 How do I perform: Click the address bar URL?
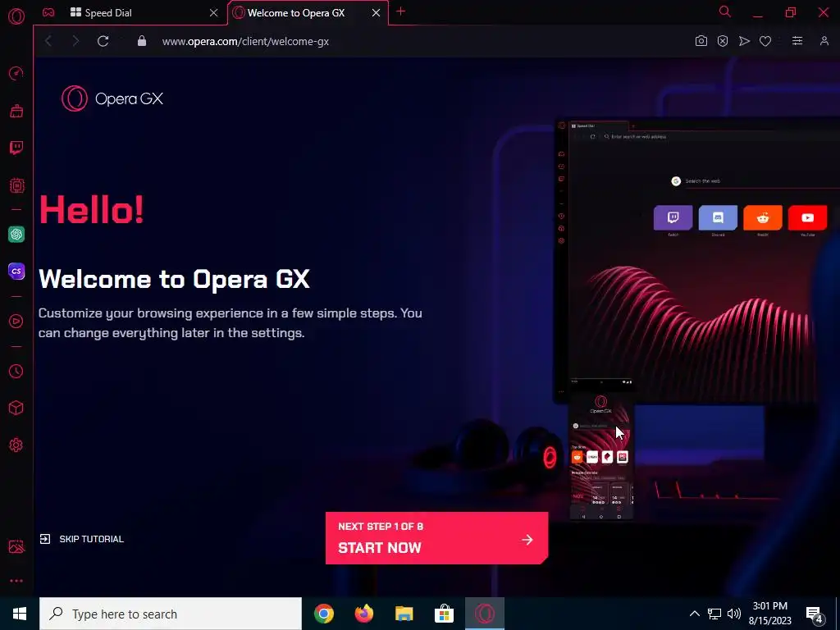point(245,41)
